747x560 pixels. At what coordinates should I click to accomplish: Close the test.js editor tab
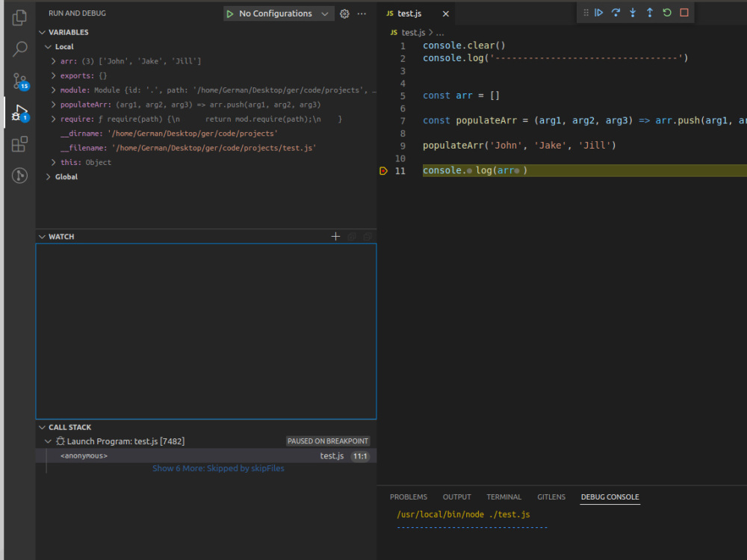[446, 13]
